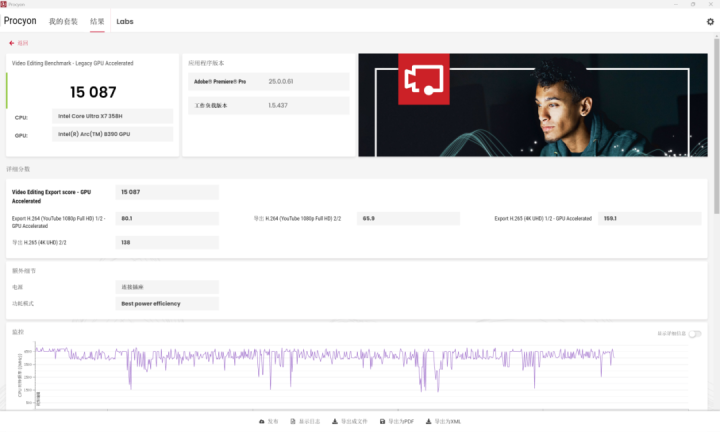Click the Procyon logo text

pos(20,21)
